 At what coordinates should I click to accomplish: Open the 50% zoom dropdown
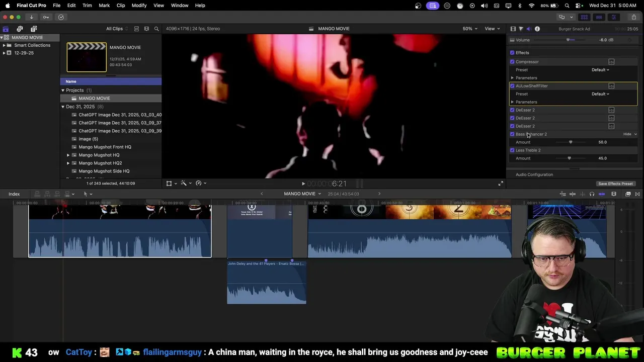coord(470,29)
